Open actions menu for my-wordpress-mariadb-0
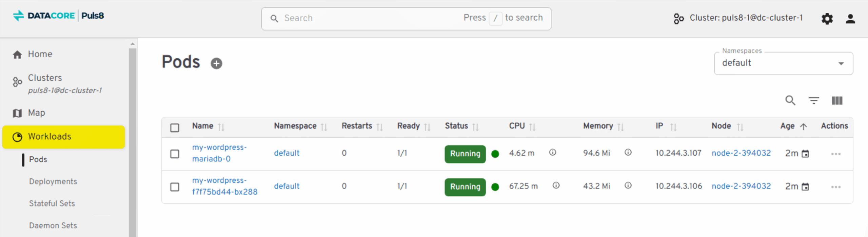 point(835,154)
